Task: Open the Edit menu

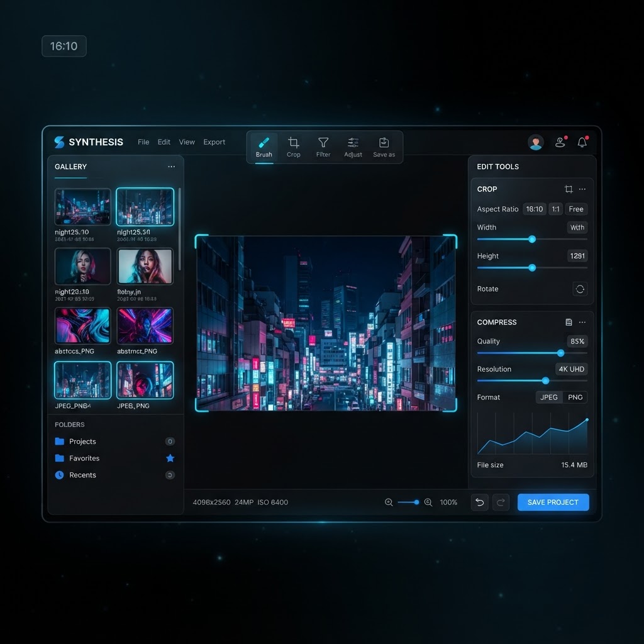Action: point(164,142)
